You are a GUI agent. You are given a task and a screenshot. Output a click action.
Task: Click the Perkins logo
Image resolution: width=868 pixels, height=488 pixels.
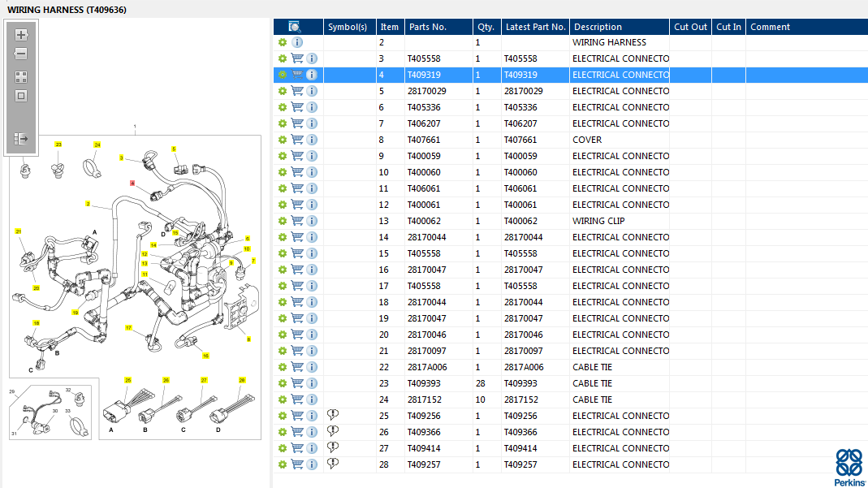point(849,467)
